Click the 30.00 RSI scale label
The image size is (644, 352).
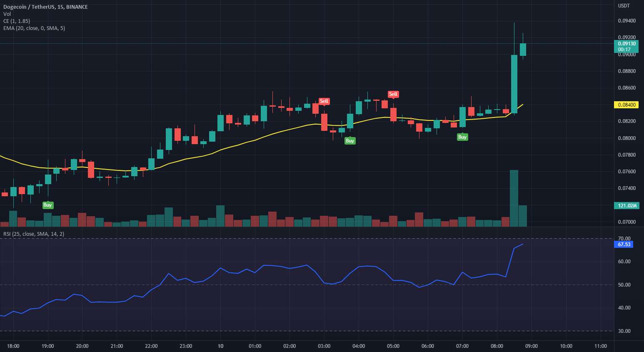click(624, 331)
